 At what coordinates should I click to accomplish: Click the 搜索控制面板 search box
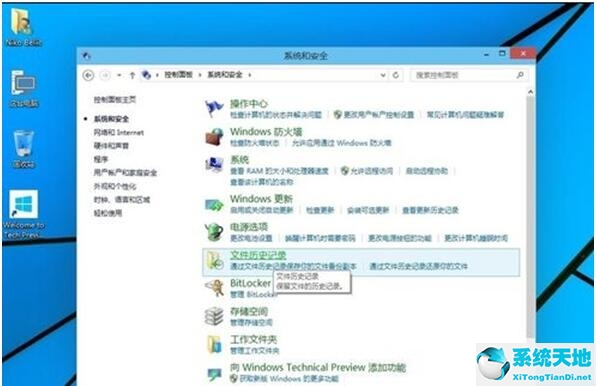coord(469,75)
